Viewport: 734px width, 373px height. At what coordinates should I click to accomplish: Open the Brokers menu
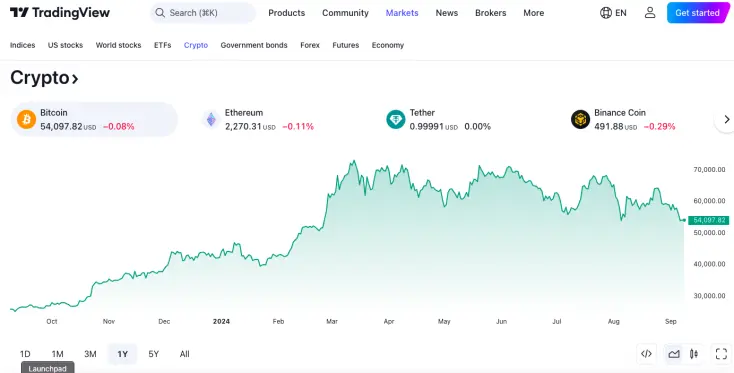click(x=491, y=13)
